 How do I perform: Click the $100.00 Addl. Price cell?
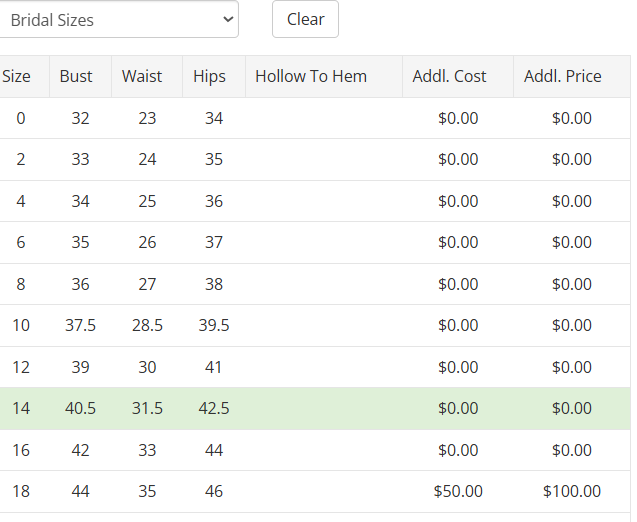point(572,492)
